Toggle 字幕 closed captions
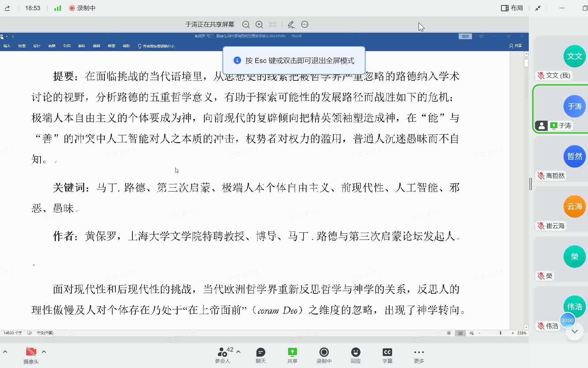 (x=387, y=355)
